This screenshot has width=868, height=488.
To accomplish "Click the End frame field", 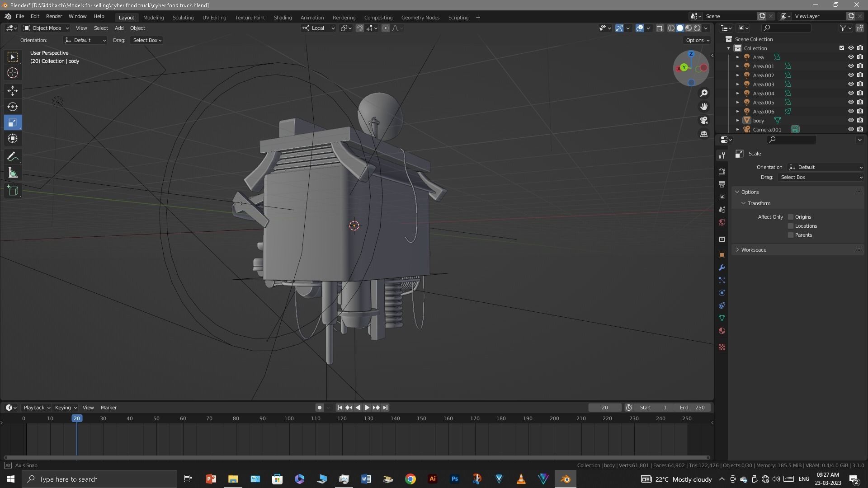I will [x=692, y=408].
